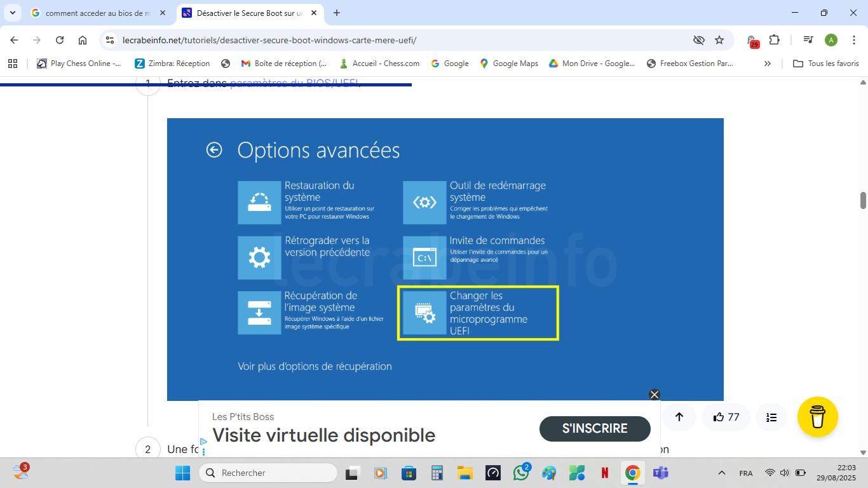Click the S'INSCRIRE button in the ad

pos(595,428)
